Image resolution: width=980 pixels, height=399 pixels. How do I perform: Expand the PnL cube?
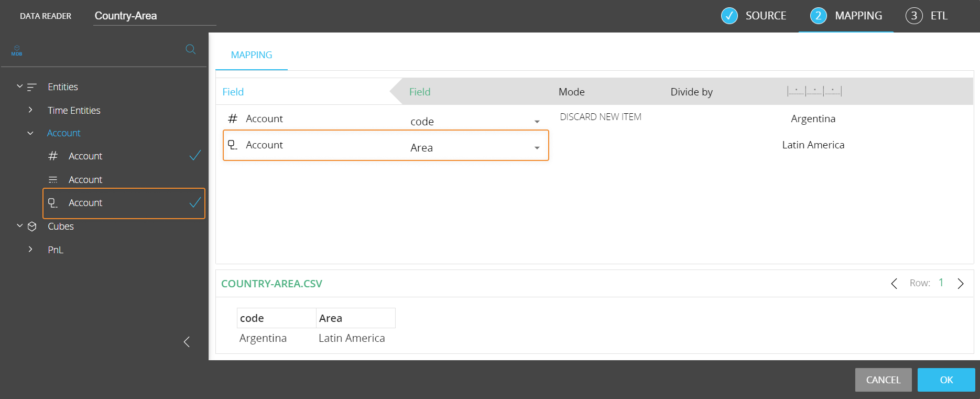click(x=30, y=250)
